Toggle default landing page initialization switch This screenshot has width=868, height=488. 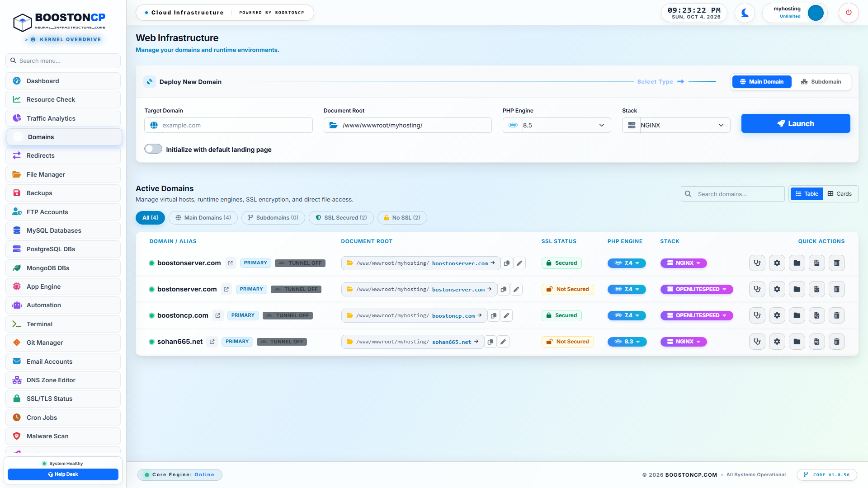tap(153, 149)
